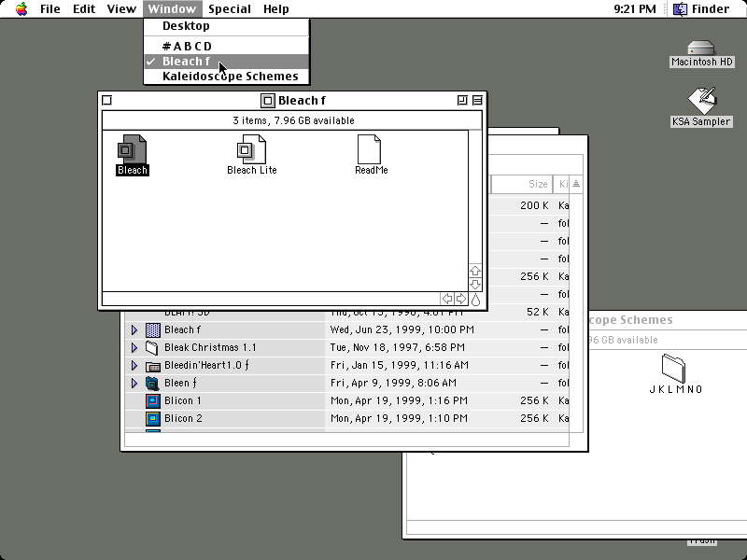The image size is (747, 560).
Task: Click the Bleach f title bar proxy icon
Action: click(x=268, y=101)
